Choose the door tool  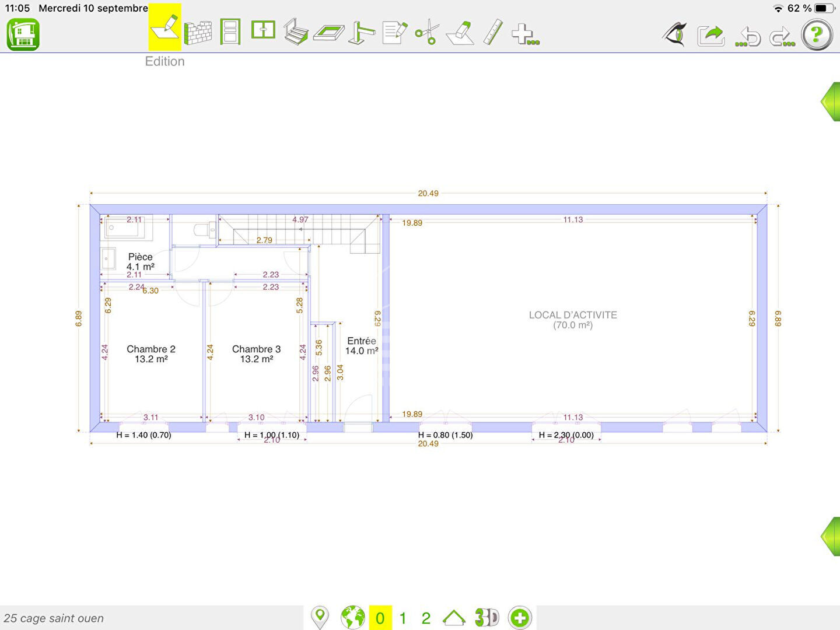pyautogui.click(x=230, y=32)
